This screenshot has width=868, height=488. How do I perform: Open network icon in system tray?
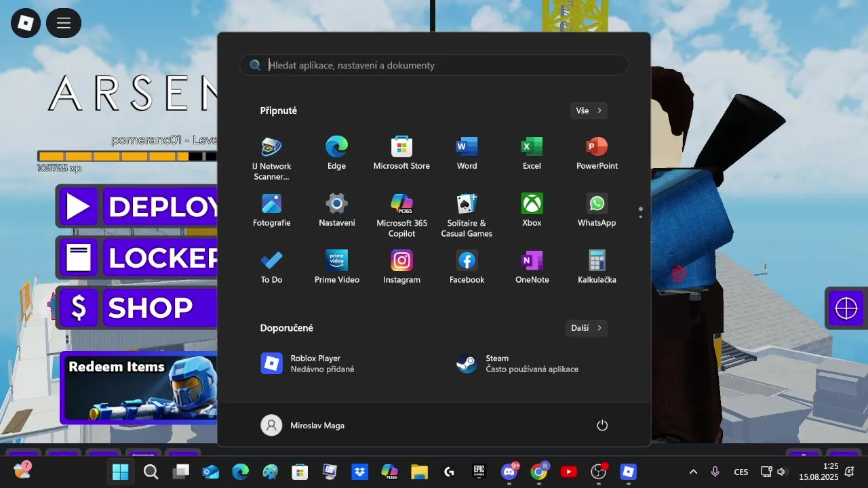coord(766,472)
